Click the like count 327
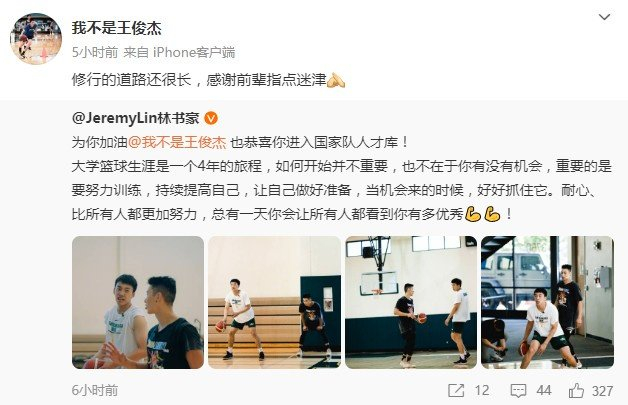Image resolution: width=628 pixels, height=405 pixels. tap(602, 391)
